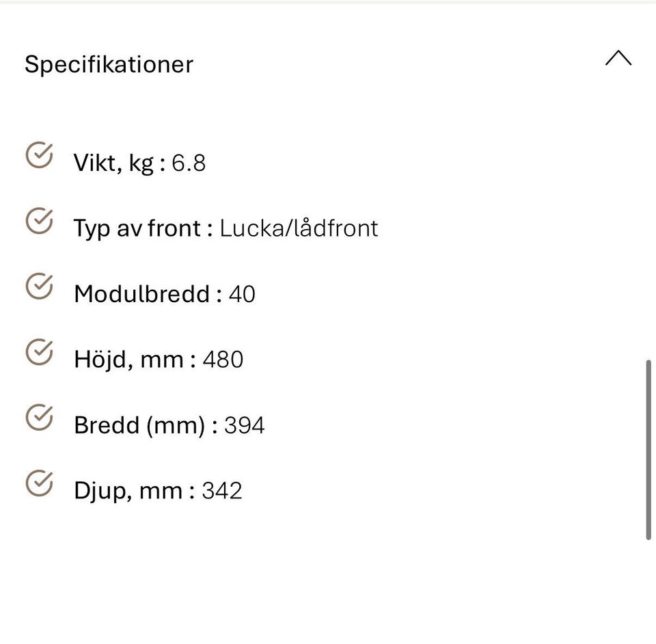Collapse the Specifikationer section chevron

tap(618, 59)
